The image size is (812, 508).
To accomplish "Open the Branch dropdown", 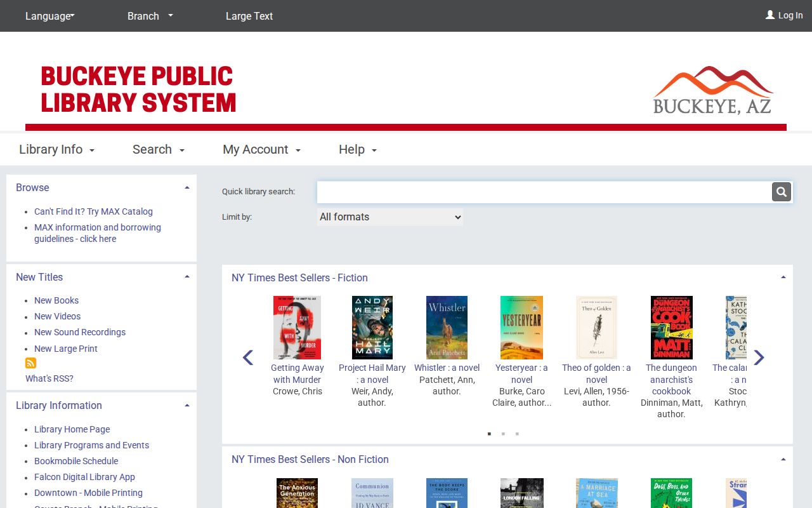I will point(150,16).
